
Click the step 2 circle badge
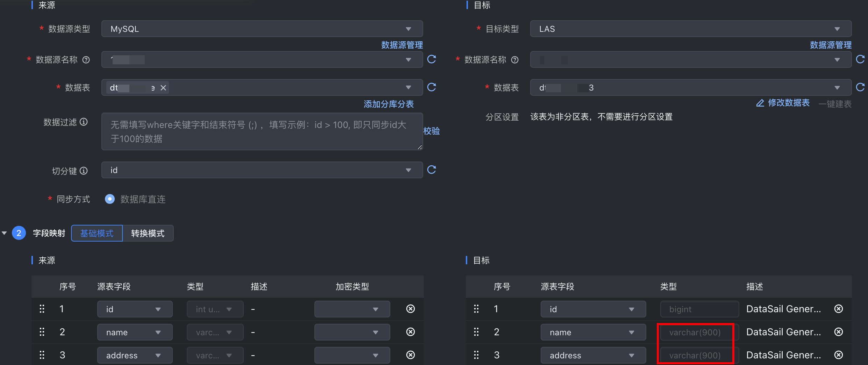(19, 233)
